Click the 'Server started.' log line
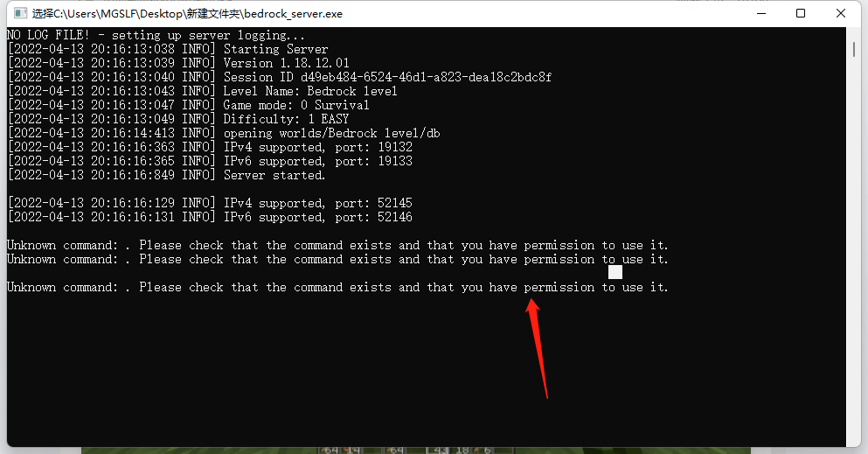This screenshot has width=868, height=454. 166,175
